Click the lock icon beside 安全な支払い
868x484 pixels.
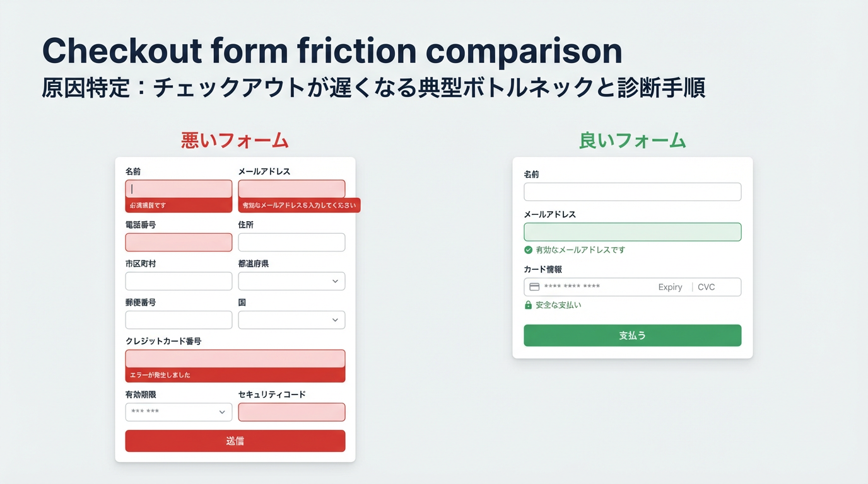pyautogui.click(x=529, y=304)
